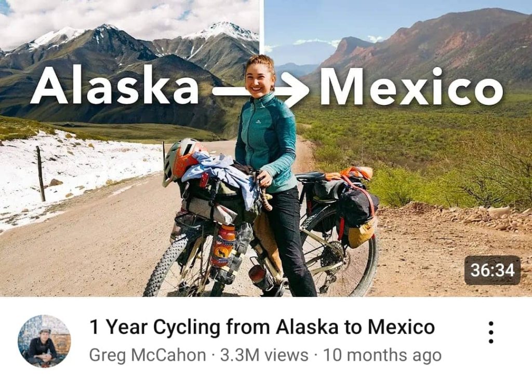This screenshot has height=392, width=532.
Task: Click the 10 months ago upload label
Action: (382, 355)
